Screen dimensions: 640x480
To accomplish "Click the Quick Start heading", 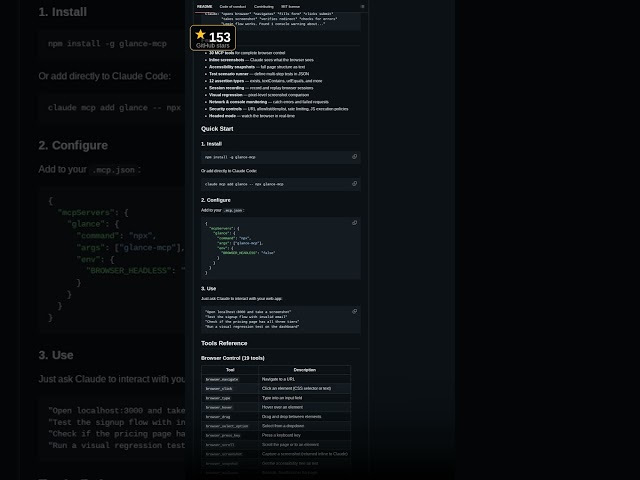I will [217, 129].
